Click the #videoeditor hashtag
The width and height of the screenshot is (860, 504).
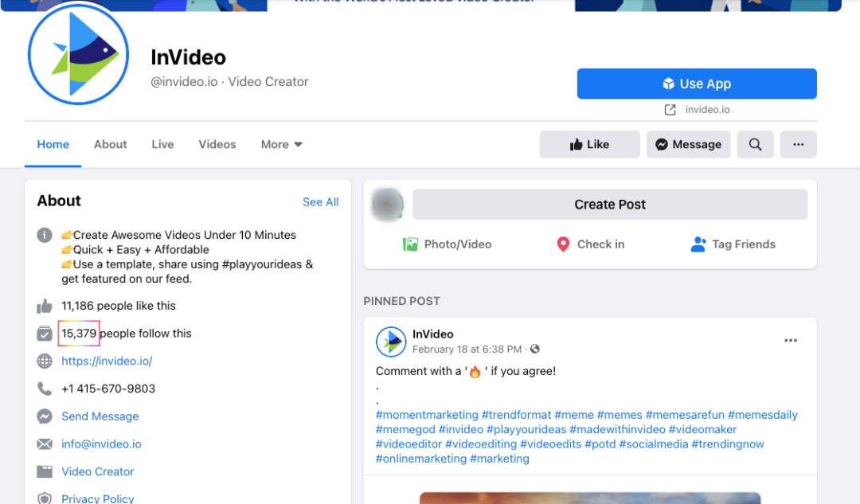point(408,444)
